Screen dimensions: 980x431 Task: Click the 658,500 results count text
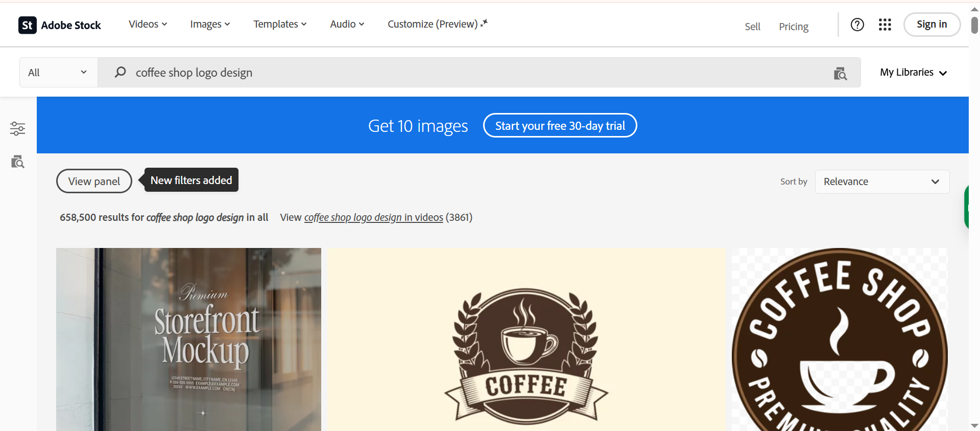click(164, 217)
